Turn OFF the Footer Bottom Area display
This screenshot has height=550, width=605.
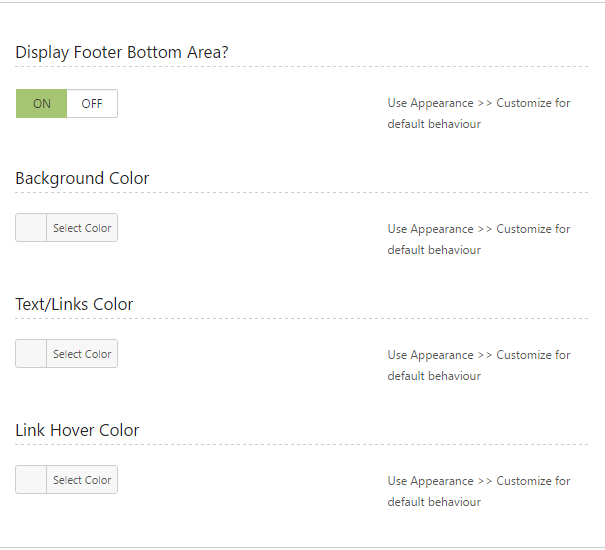click(x=92, y=104)
